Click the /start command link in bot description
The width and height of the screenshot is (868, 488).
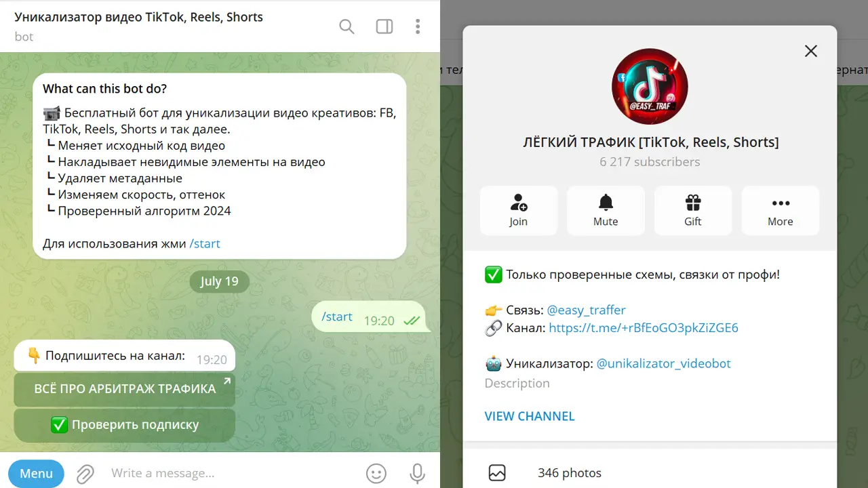[x=205, y=243]
